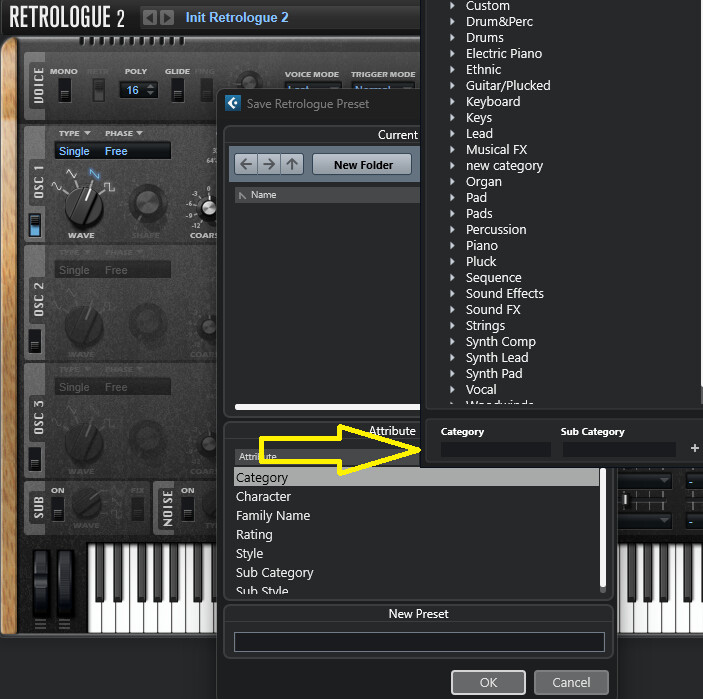Enable the OSC 3 power switch

point(35,458)
